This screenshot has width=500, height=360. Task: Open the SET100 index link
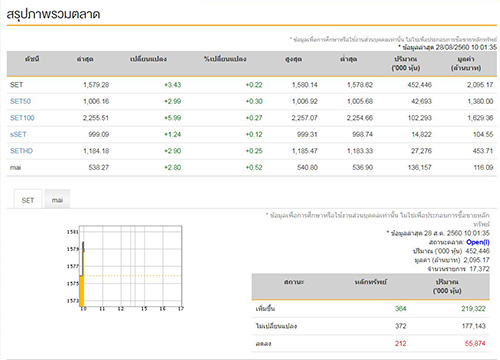(x=22, y=118)
